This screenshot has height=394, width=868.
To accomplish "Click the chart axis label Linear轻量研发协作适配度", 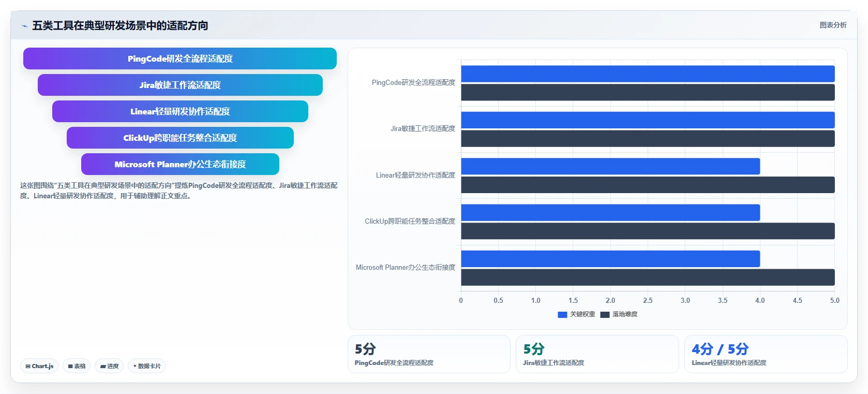I will (415, 176).
